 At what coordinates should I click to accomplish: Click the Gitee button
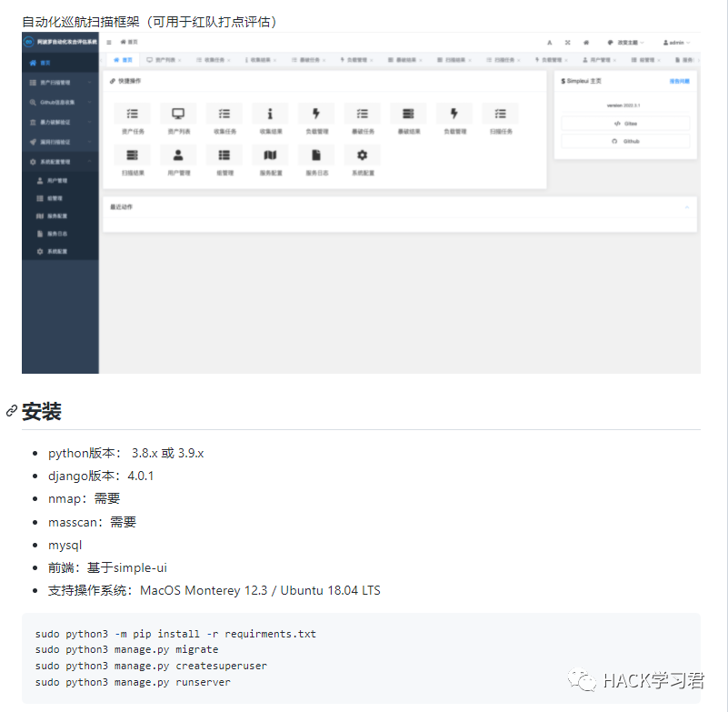pyautogui.click(x=625, y=124)
